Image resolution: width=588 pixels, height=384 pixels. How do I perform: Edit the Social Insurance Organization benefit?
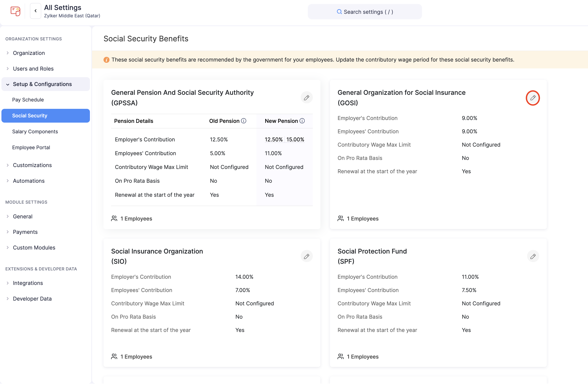306,256
